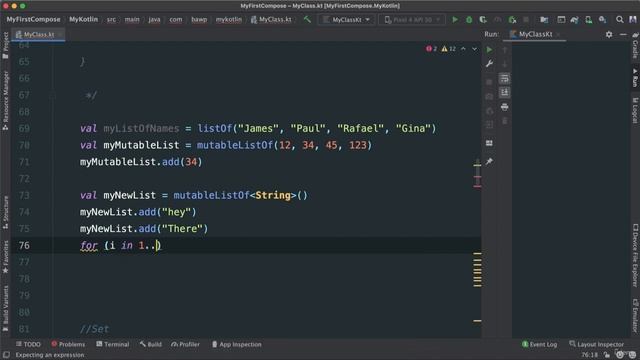Open the Build Variants side panel
This screenshot has width=640, height=360.
[5, 309]
